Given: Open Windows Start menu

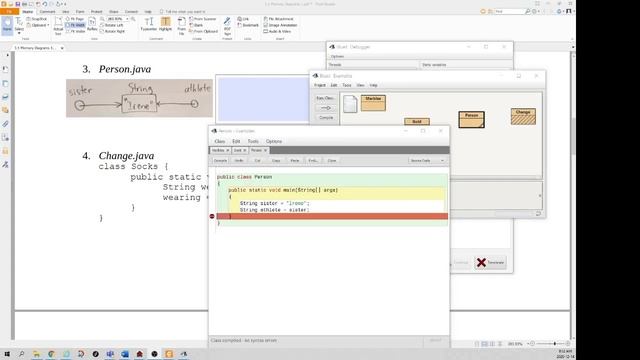Looking at the screenshot, I should (x=7, y=354).
